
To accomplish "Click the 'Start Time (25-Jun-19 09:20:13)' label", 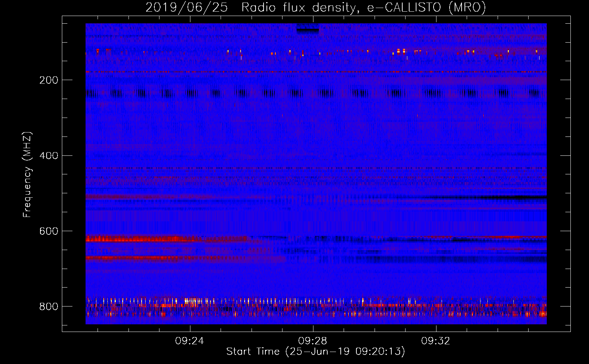I will coord(316,352).
